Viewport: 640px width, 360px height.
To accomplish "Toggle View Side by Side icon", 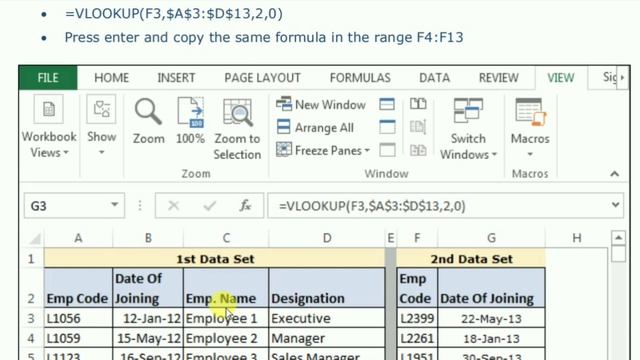I will pos(418,104).
